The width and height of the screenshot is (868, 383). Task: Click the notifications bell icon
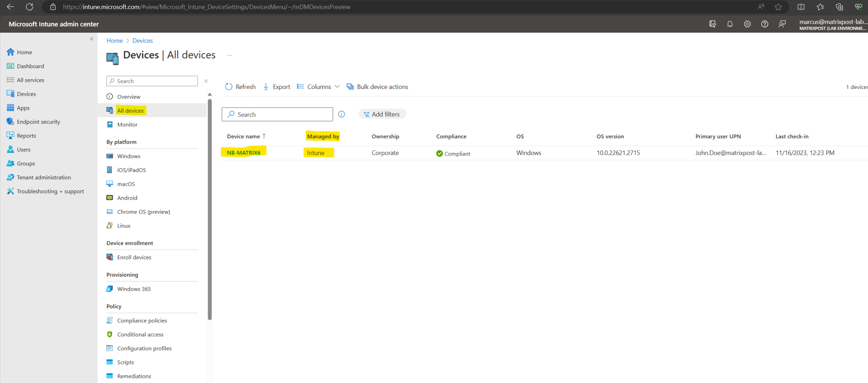point(730,24)
